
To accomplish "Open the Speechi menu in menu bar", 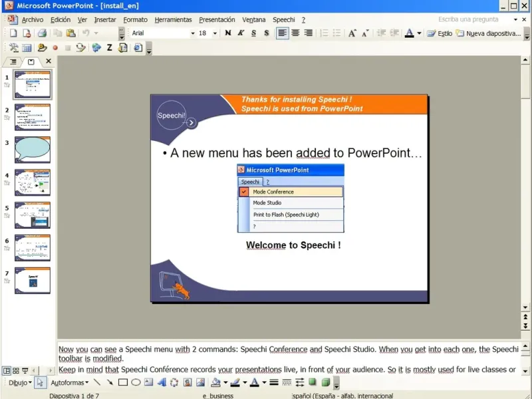I will [284, 20].
